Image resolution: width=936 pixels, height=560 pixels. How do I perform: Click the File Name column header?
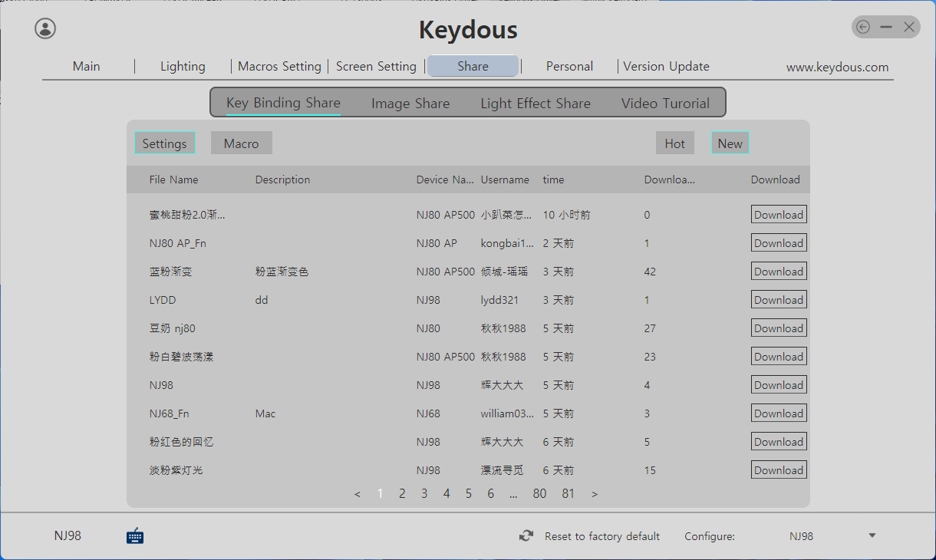click(173, 180)
